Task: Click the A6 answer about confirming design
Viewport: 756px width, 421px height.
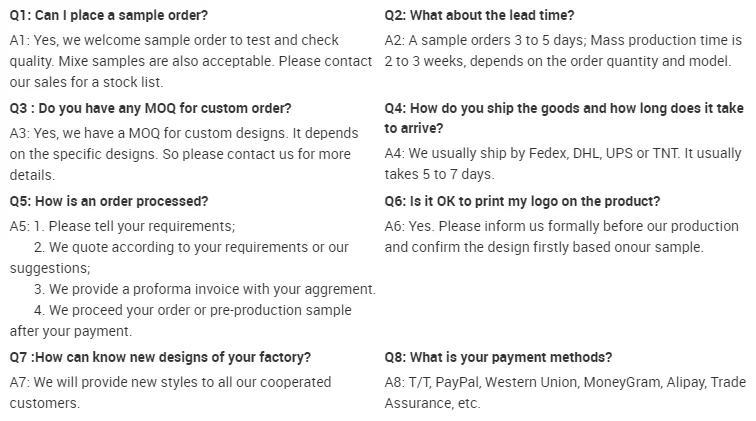Action: (x=561, y=237)
